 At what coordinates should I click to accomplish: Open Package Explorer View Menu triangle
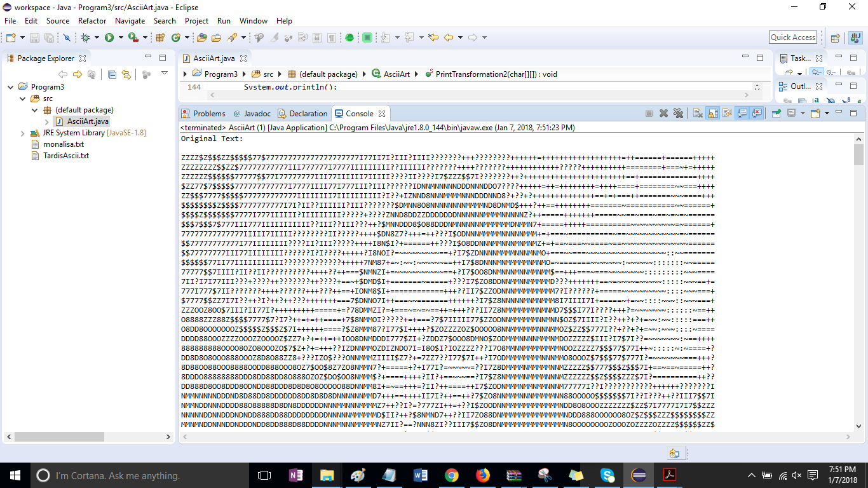[165, 74]
